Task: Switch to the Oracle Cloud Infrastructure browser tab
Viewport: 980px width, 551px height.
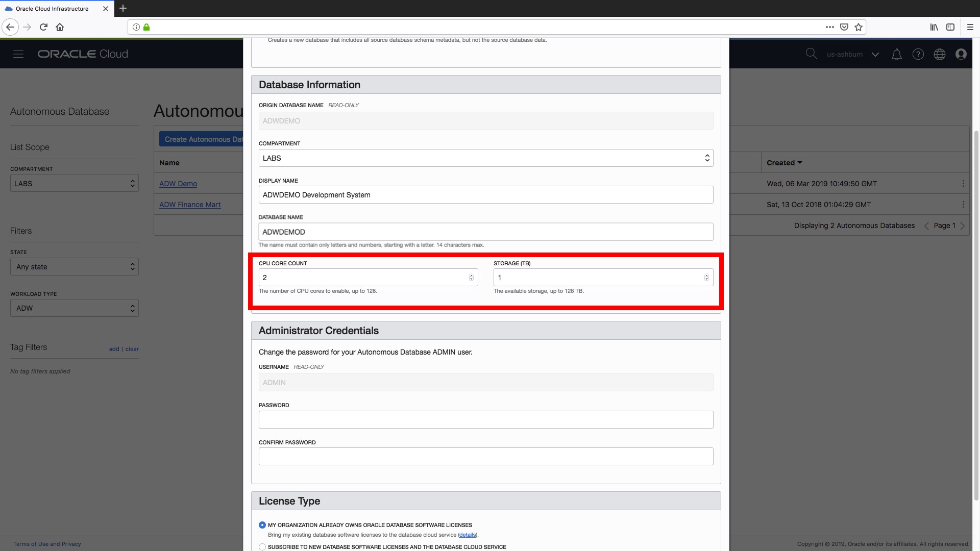Action: pos(51,9)
